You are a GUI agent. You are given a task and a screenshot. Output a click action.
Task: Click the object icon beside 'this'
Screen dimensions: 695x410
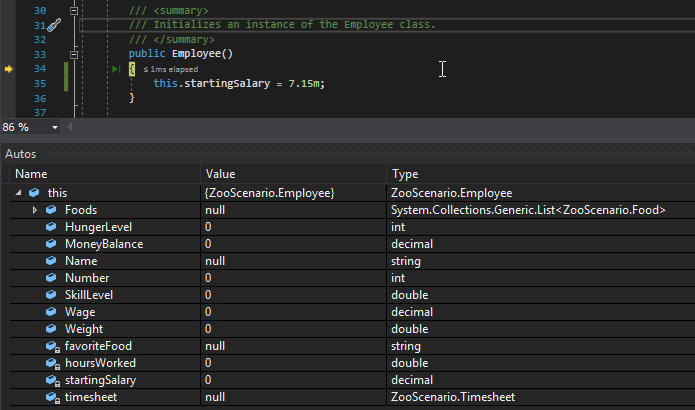(x=35, y=193)
